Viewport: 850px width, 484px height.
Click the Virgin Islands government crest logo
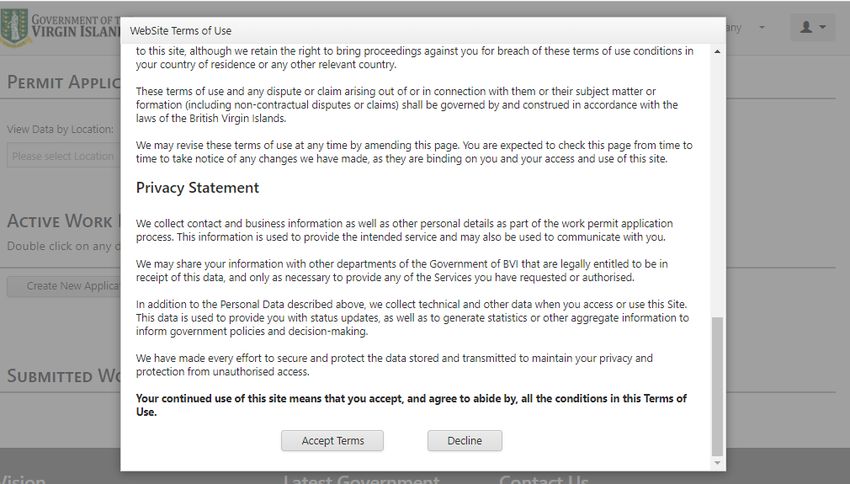click(14, 27)
